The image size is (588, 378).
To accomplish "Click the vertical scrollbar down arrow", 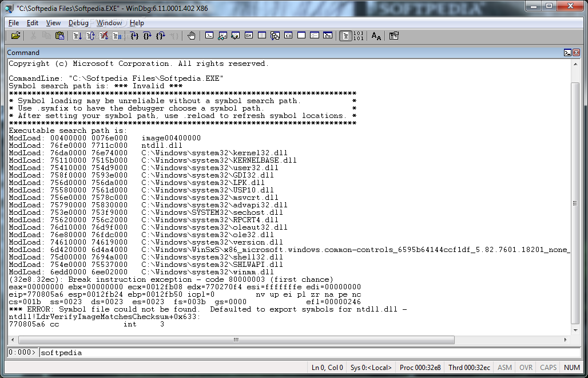I will coord(575,330).
